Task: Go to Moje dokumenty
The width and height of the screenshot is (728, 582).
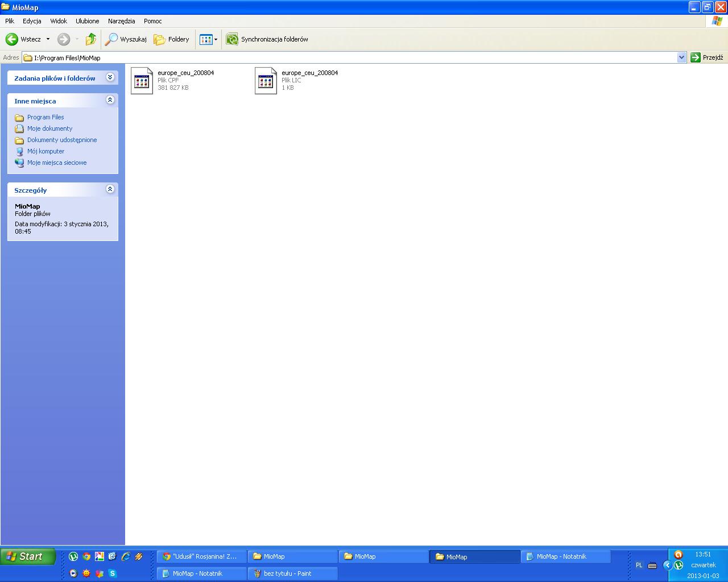Action: 50,128
